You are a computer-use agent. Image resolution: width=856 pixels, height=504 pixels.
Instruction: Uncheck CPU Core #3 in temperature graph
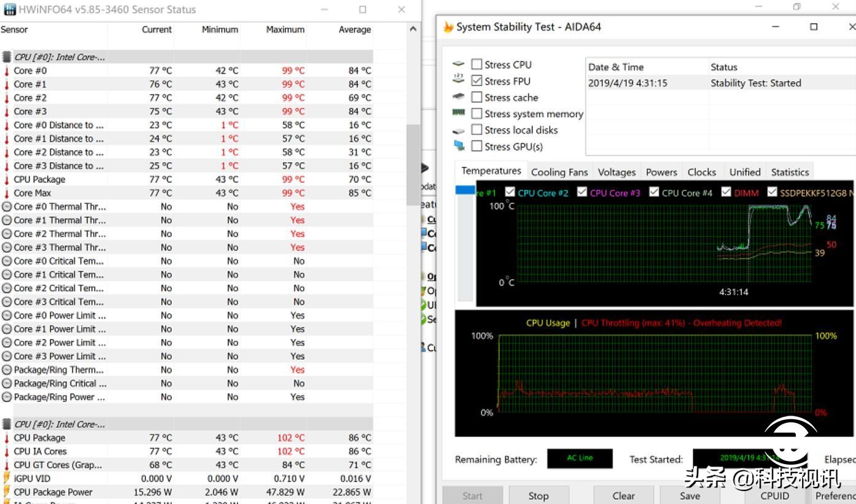click(582, 192)
